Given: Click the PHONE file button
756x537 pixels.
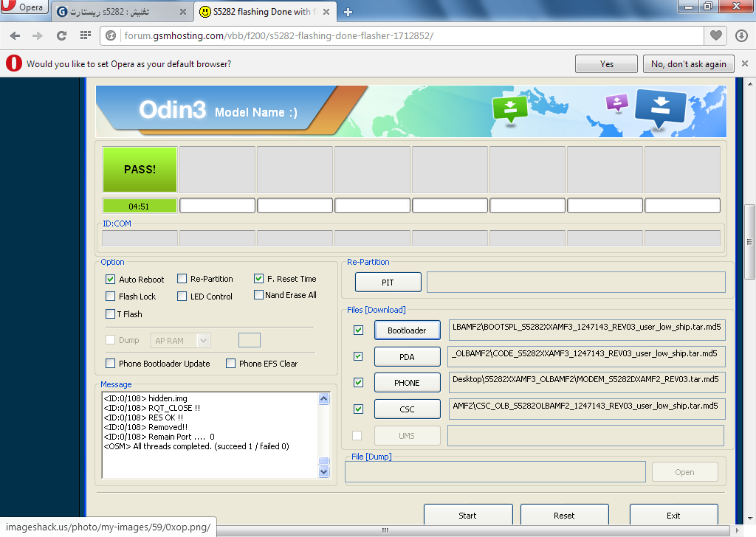Looking at the screenshot, I should click(407, 382).
